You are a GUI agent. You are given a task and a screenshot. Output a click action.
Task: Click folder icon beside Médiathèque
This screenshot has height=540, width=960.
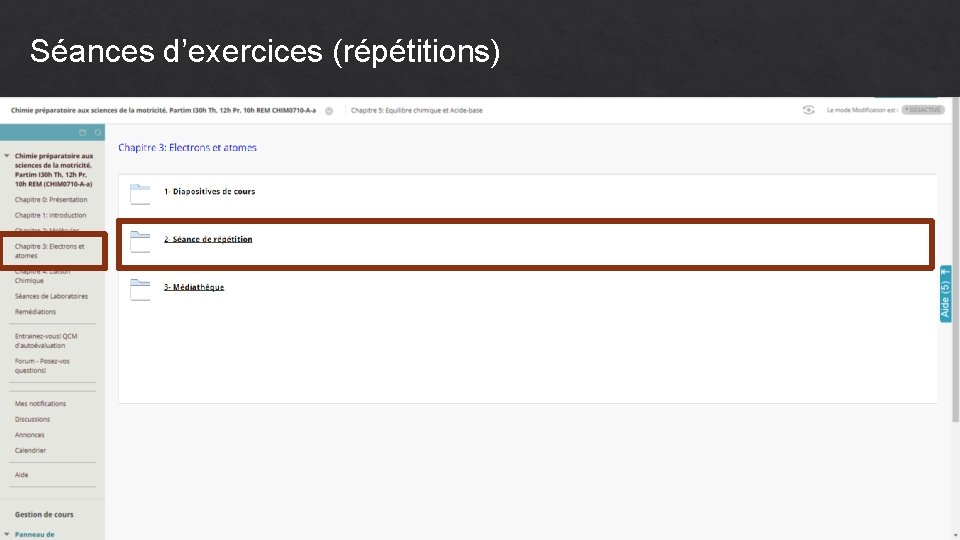[140, 289]
